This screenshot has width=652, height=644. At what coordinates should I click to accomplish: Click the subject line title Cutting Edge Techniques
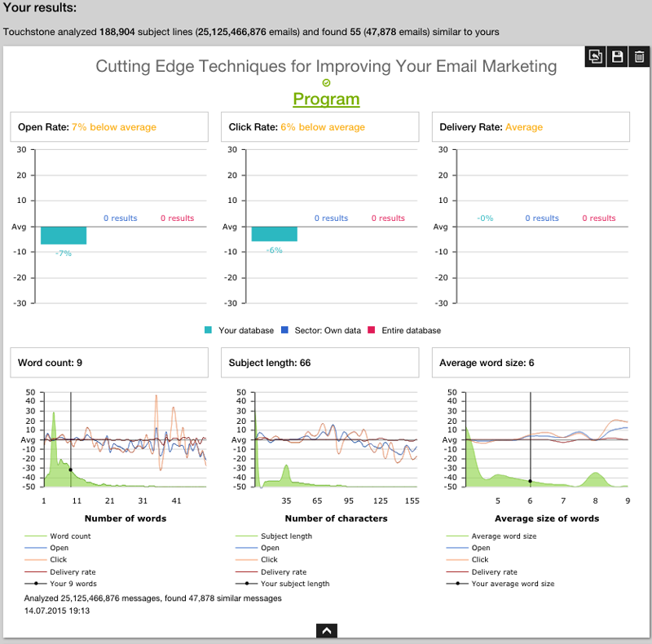coord(326,66)
